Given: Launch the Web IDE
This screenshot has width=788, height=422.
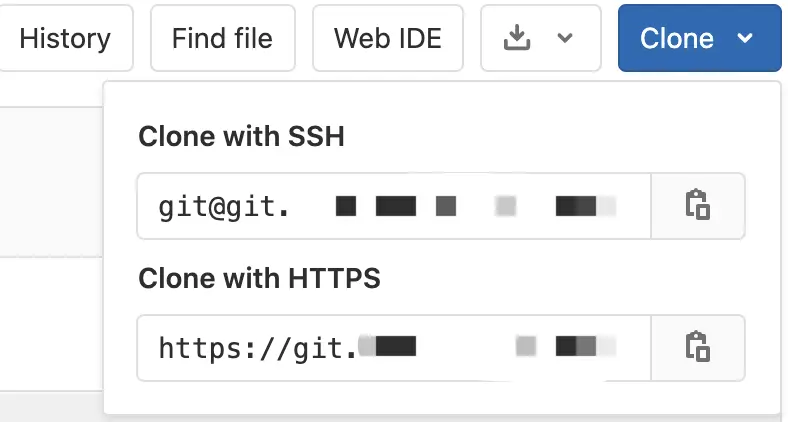Looking at the screenshot, I should pos(387,38).
